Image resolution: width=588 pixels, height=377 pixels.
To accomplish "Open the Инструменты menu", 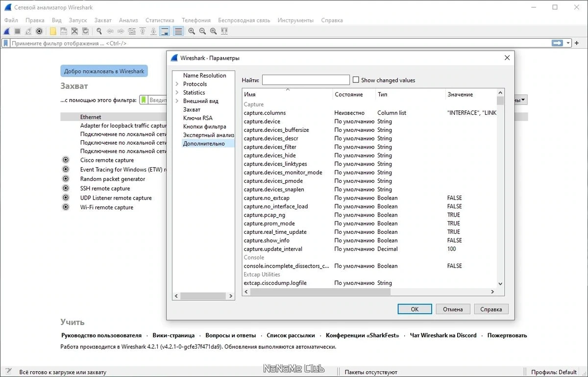I will pyautogui.click(x=295, y=20).
